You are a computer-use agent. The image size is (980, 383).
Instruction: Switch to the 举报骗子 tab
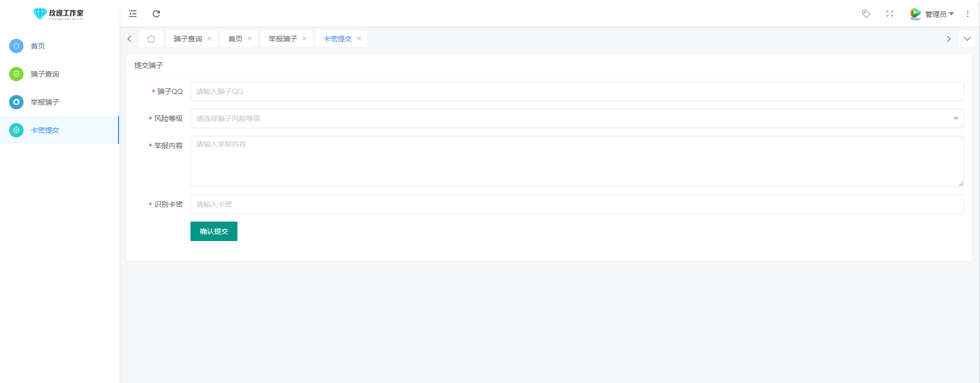point(282,39)
